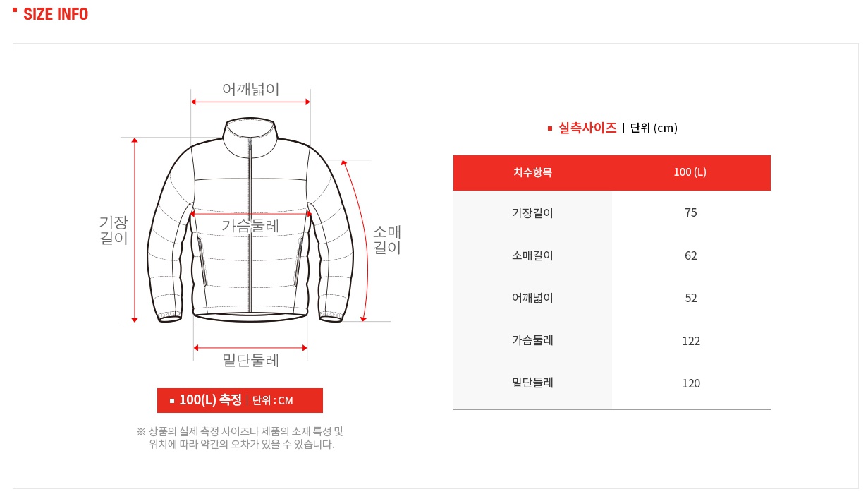The image size is (868, 499).
Task: Click the 실측사이즈 title above the table
Action: (587, 128)
